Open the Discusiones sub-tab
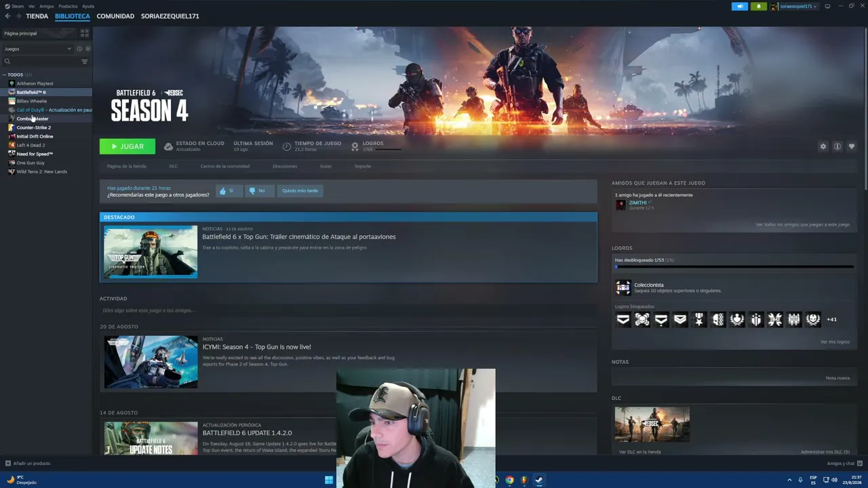The height and width of the screenshot is (488, 868). pos(285,166)
